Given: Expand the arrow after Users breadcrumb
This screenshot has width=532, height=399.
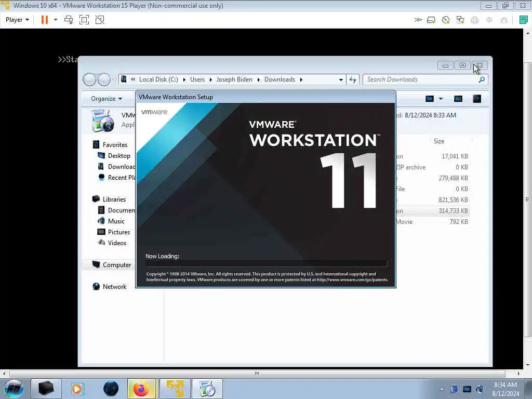Looking at the screenshot, I should click(211, 79).
